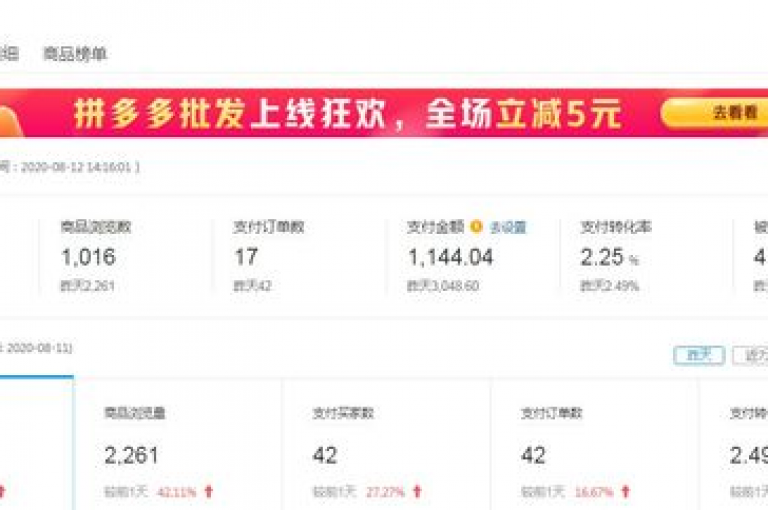
Task: Select the 支付买家数 card showing 42
Action: point(386,445)
